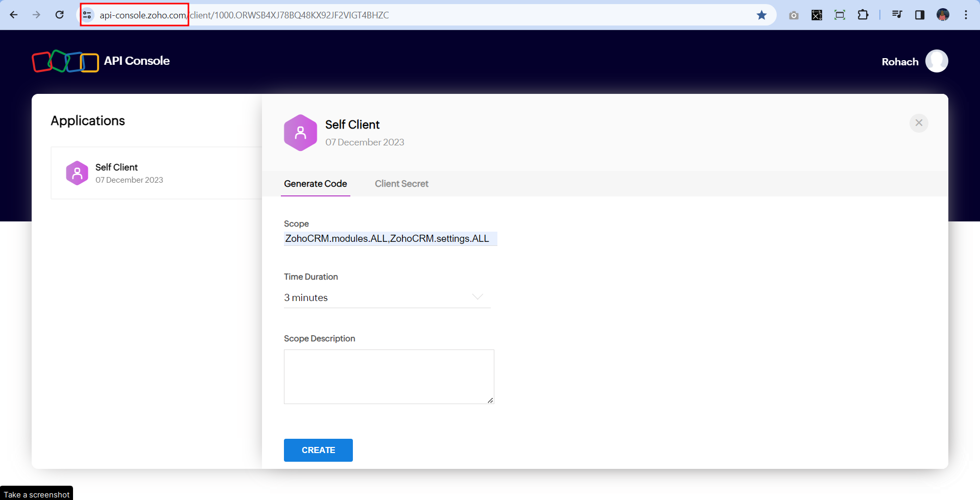Open the Chrome profile avatar
The width and height of the screenshot is (980, 500).
(x=943, y=15)
